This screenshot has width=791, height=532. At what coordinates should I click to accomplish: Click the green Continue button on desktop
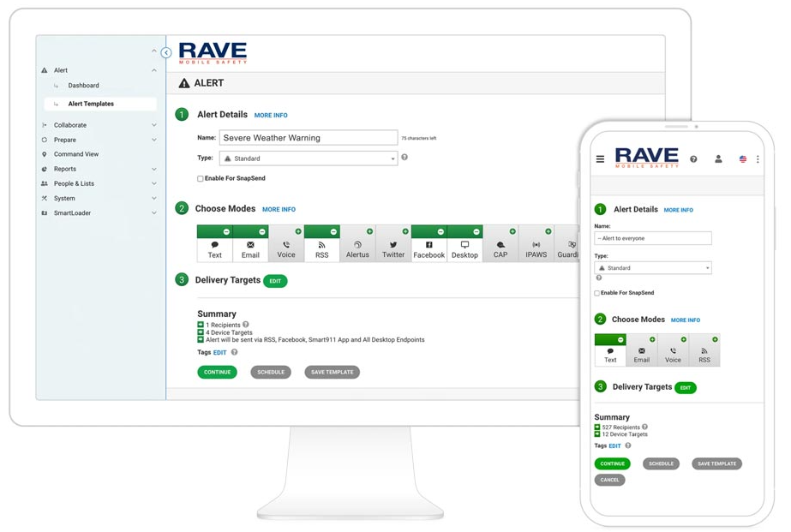[x=217, y=372]
